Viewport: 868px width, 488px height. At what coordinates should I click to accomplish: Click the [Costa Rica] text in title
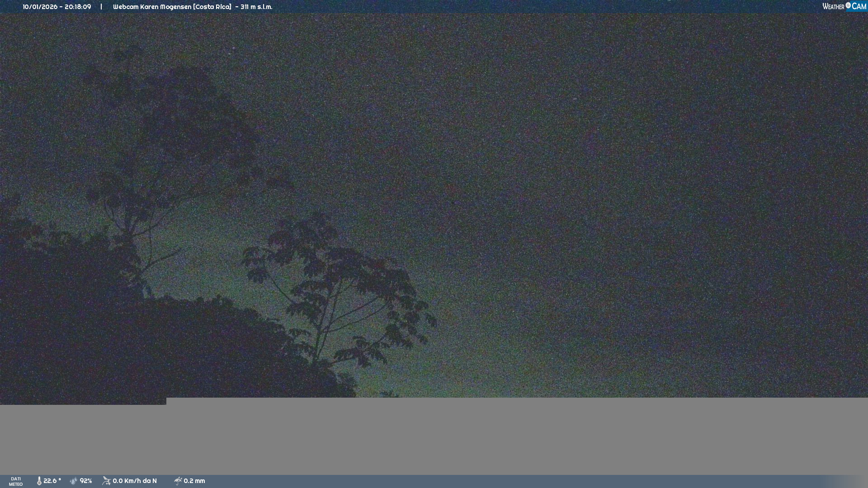coord(212,7)
